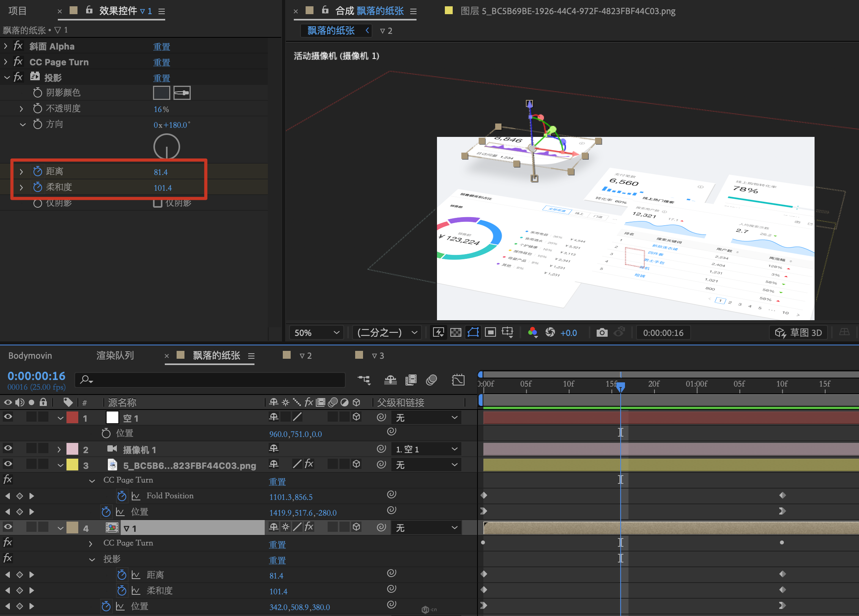This screenshot has width=859, height=616.
Task: Toggle visibility of layer 3 png
Action: pyautogui.click(x=8, y=464)
